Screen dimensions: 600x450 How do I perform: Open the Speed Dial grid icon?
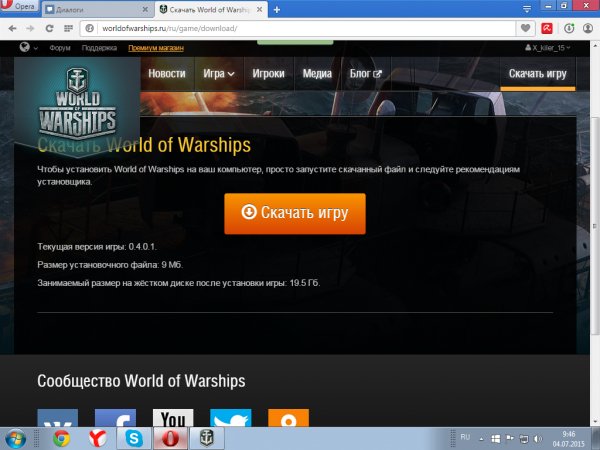click(x=68, y=28)
